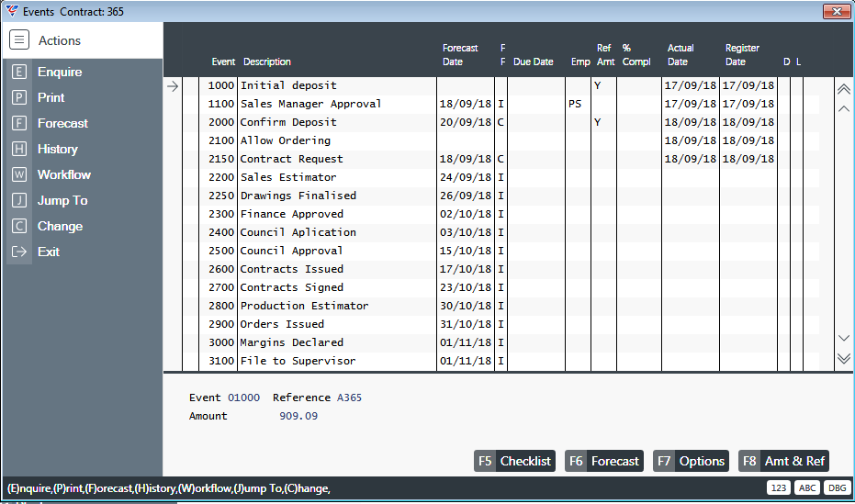Select the Initial deposit event row
855x504 pixels.
pyautogui.click(x=500, y=85)
